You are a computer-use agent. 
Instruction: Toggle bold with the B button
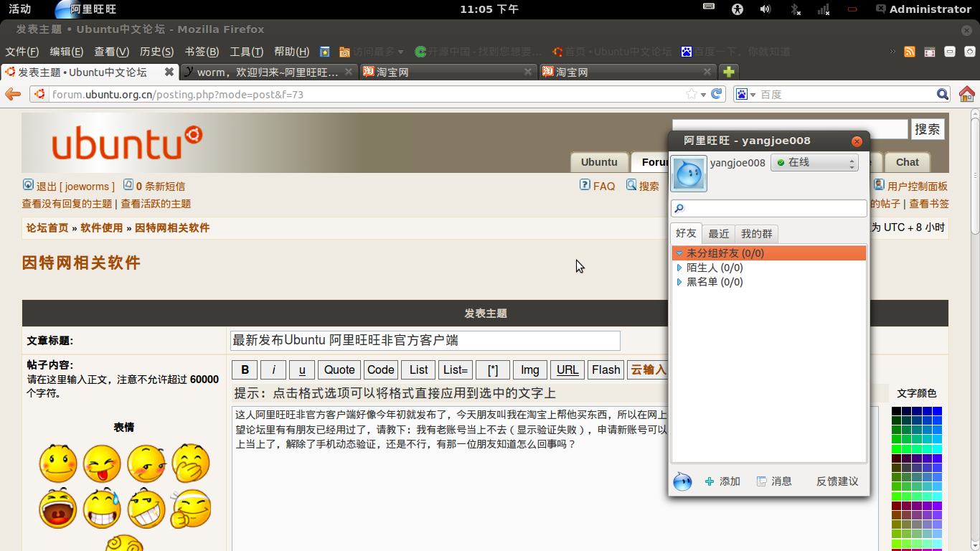245,369
